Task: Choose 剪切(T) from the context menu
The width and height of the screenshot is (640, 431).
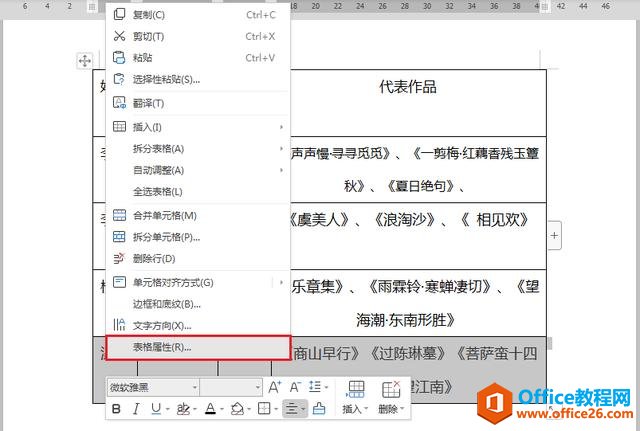Action: tap(198, 37)
